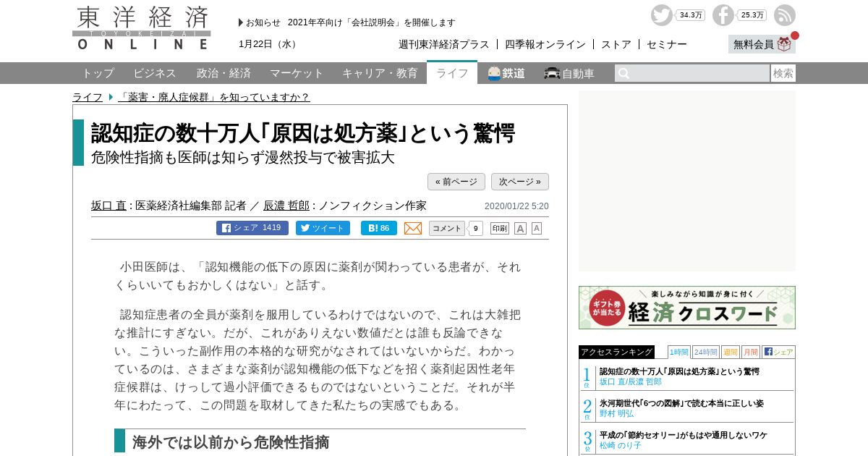The height and width of the screenshot is (456, 868).
Task: Open 四季報オンライン link
Action: 545,44
